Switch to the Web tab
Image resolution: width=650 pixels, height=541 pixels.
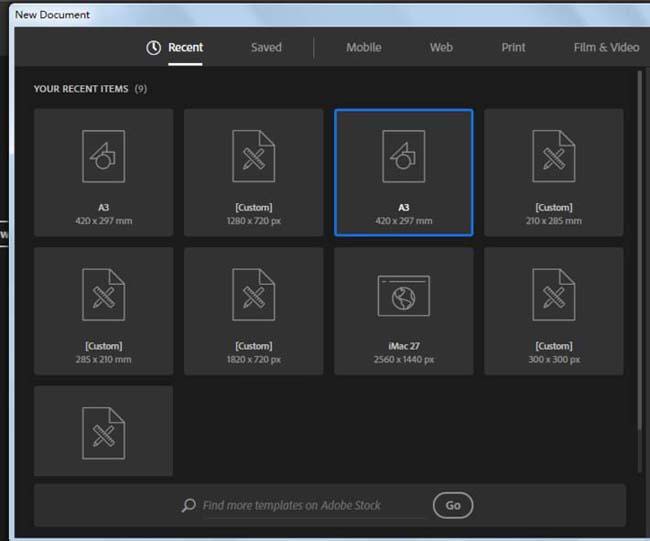click(x=441, y=47)
